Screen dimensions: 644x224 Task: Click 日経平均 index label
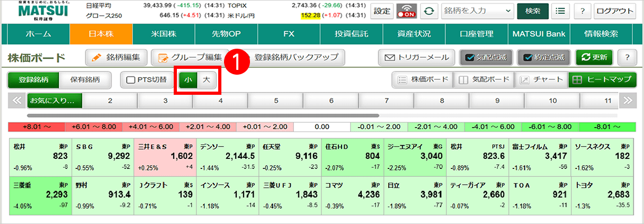click(x=99, y=5)
